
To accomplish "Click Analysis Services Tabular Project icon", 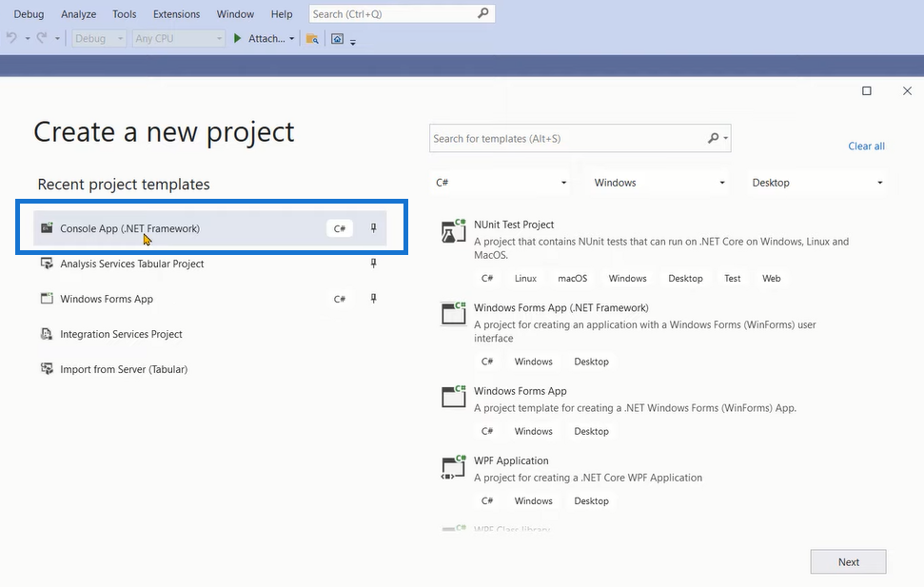I will click(47, 264).
